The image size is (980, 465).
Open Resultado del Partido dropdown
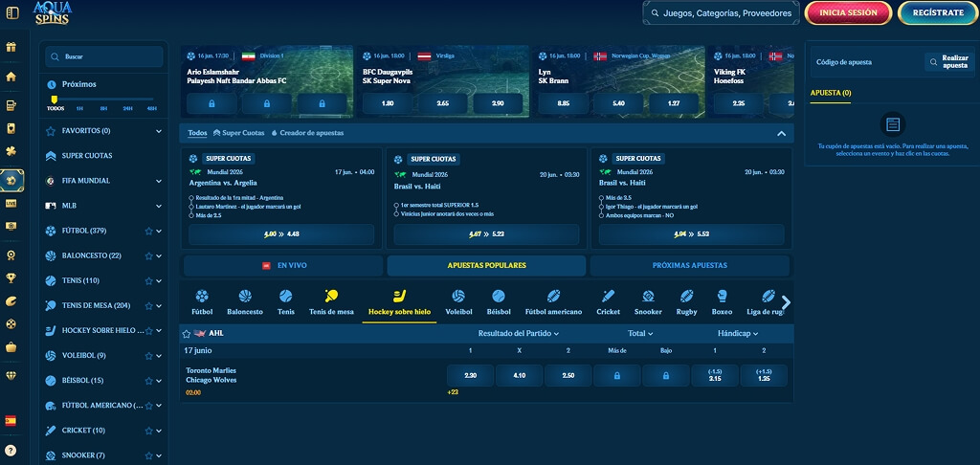coord(519,334)
